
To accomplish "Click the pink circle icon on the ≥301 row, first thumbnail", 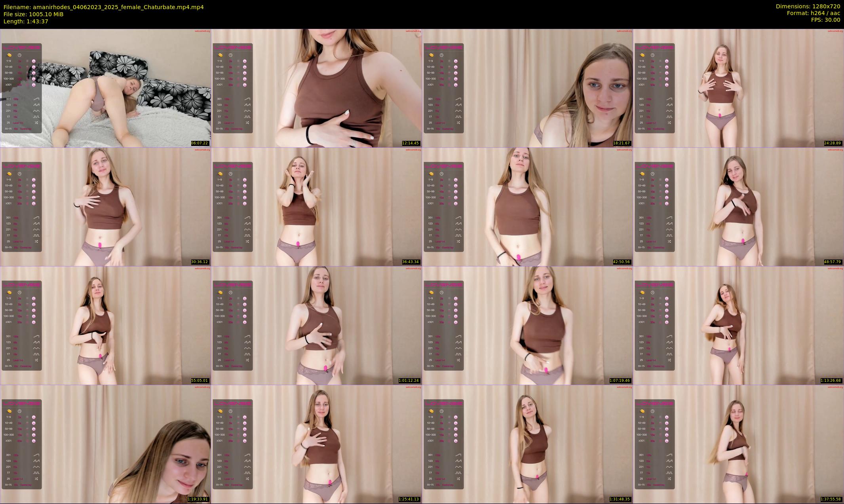I will click(34, 85).
